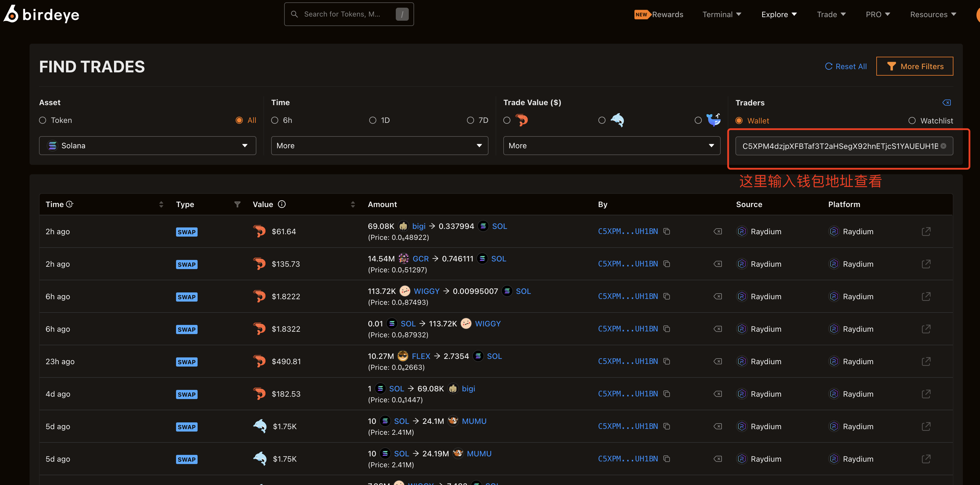
Task: Clear the Traders filter with backspace icon
Action: 947,103
